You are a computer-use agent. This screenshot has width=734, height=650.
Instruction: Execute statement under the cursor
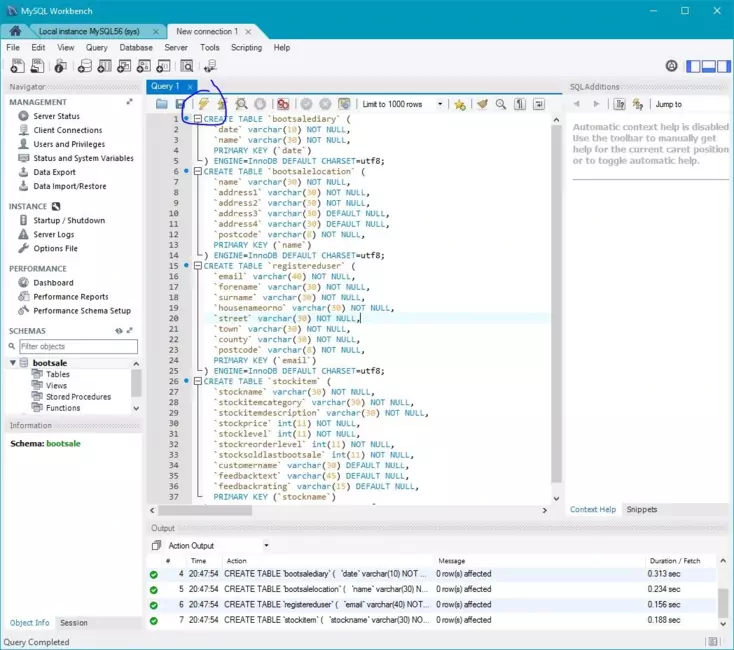click(x=221, y=104)
